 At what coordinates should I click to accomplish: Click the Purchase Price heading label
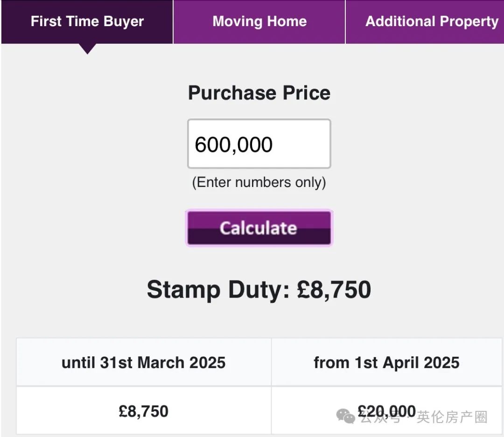click(259, 93)
